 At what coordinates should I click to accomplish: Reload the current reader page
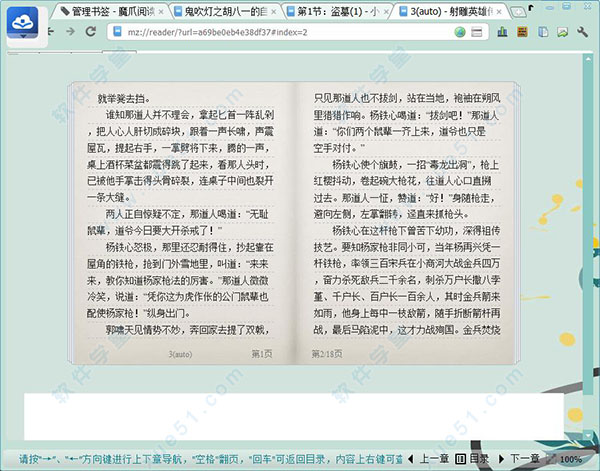(91, 31)
